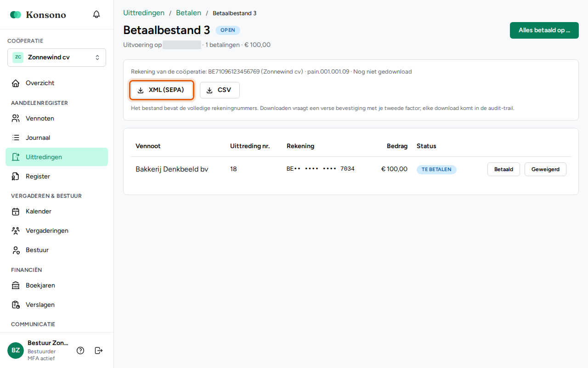Expand the Zonnewind cv coöperatie selector
The image size is (588, 368).
57,57
